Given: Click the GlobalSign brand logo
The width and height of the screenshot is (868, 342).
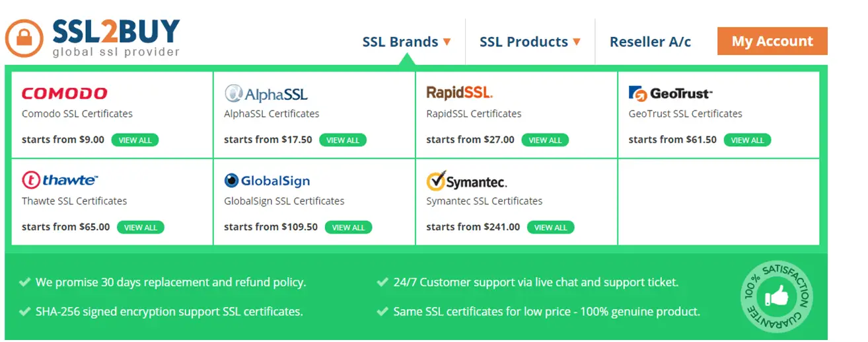Looking at the screenshot, I should (x=267, y=181).
